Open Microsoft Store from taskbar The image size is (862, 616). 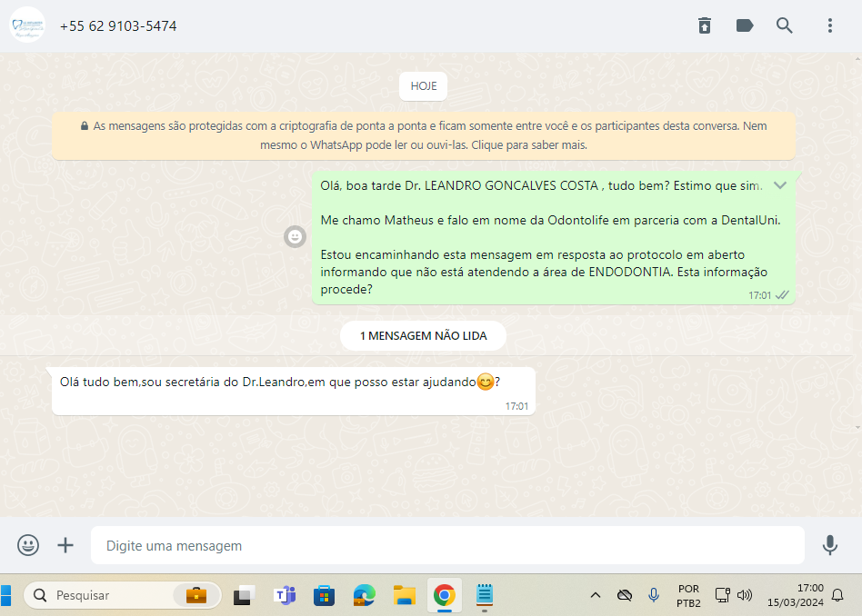[325, 596]
